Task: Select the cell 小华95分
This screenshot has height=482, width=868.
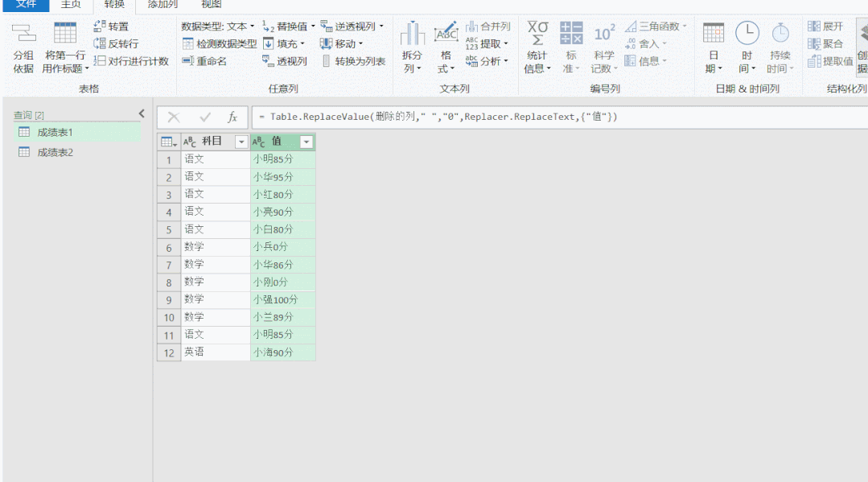Action: click(283, 177)
